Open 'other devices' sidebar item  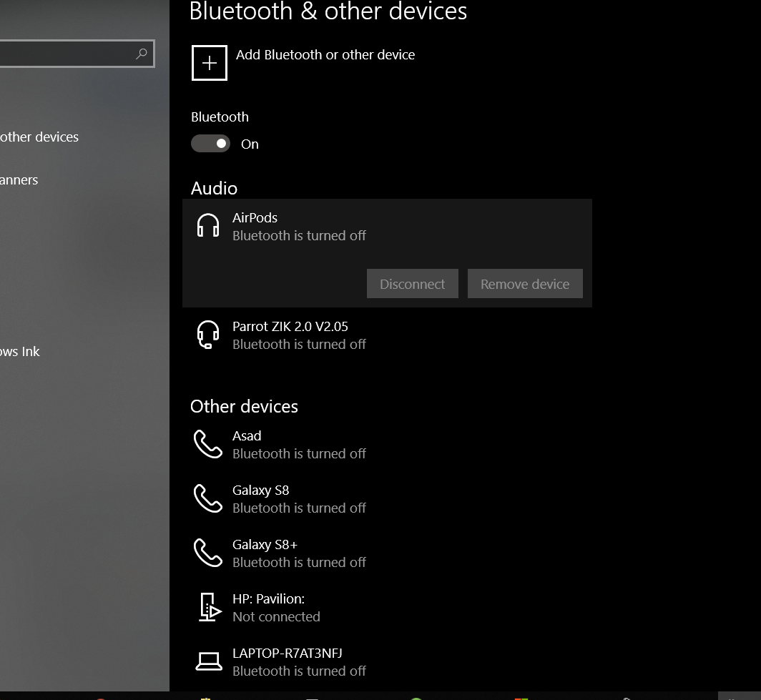click(x=39, y=137)
